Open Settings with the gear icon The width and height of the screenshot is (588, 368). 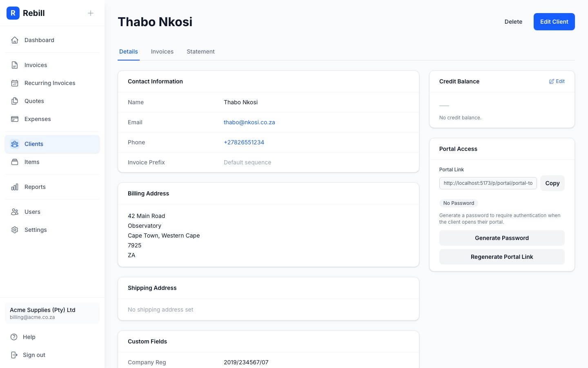[x=15, y=230]
